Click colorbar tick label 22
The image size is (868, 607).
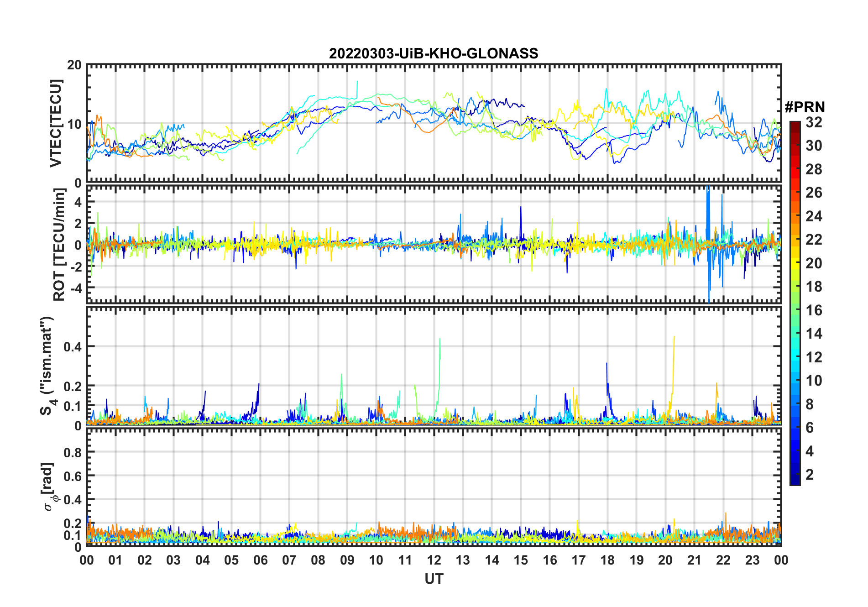tap(814, 239)
